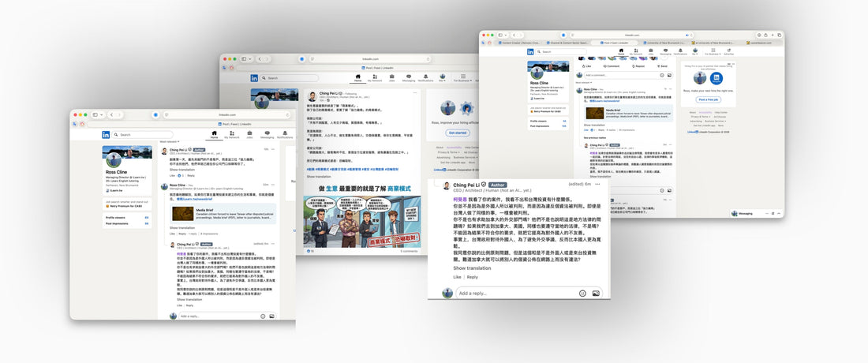This screenshot has height=363, width=868.
Task: Open Notifications bell in the right window
Action: coord(679,51)
